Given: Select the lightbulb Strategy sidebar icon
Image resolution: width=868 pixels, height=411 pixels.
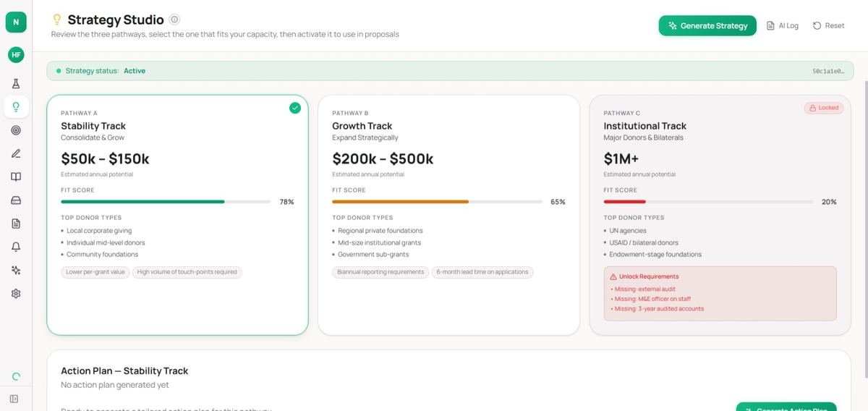Looking at the screenshot, I should 16,107.
